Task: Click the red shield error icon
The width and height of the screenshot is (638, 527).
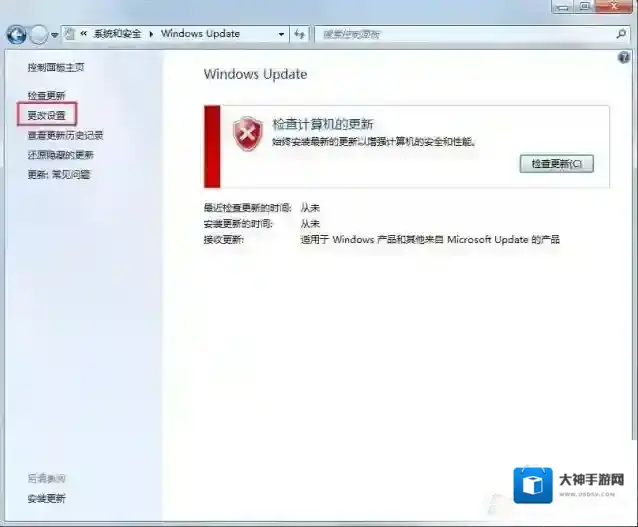Action: pos(247,133)
